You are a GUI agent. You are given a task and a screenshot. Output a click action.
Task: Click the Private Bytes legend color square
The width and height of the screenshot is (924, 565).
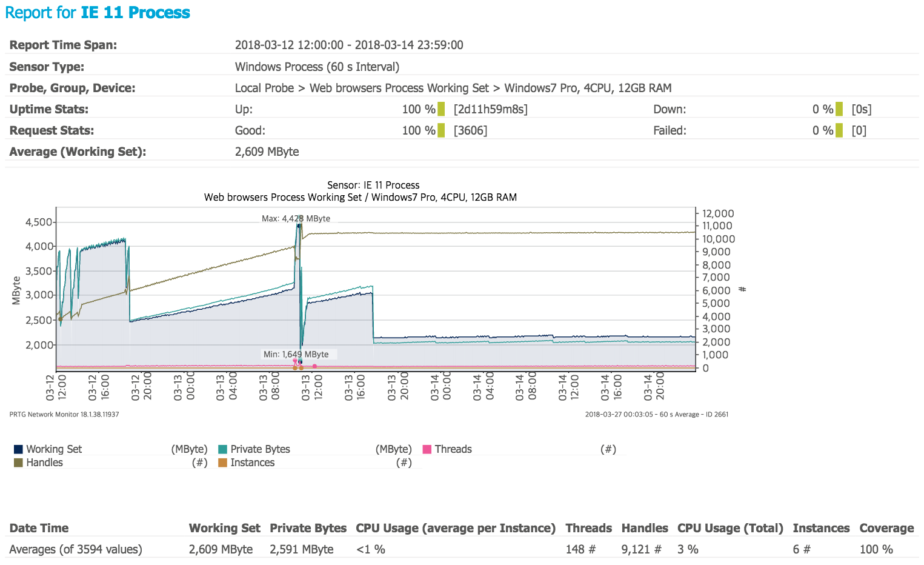coord(222,449)
